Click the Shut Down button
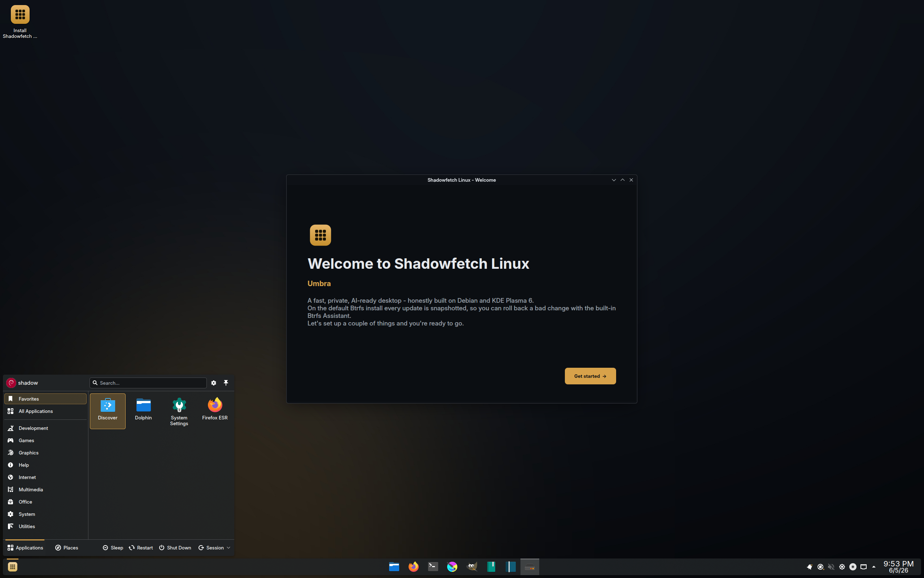 click(x=175, y=548)
